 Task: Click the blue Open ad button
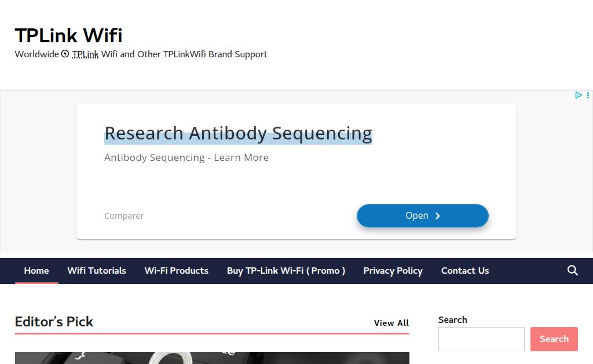[422, 216]
